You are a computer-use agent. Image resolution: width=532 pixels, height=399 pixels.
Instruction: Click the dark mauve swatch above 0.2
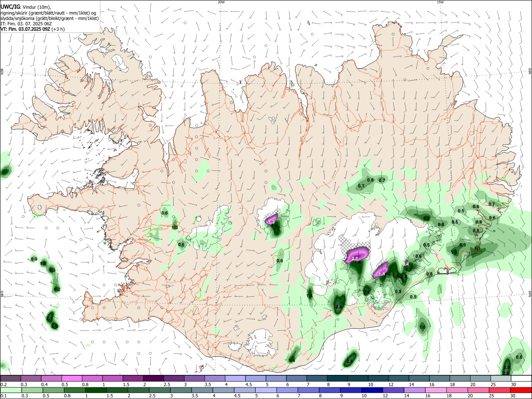10,379
